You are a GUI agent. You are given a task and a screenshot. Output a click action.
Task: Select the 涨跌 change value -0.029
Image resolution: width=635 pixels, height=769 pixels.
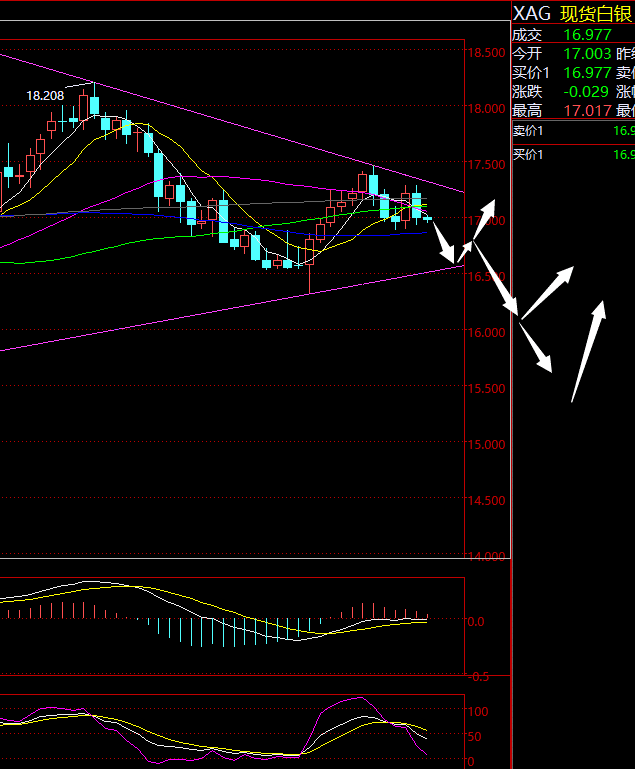(586, 92)
